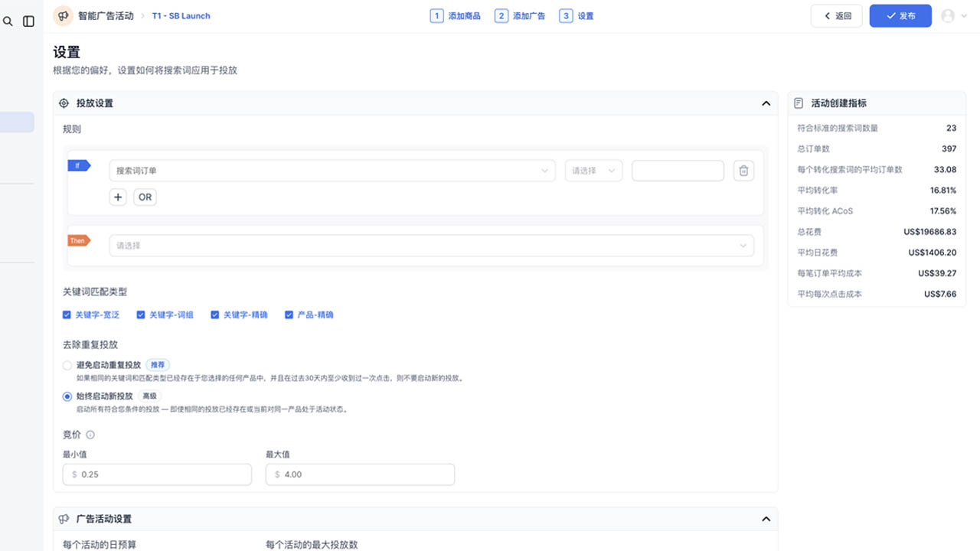The image size is (980, 551).
Task: Toggle the sidebar panel icon
Action: click(x=28, y=21)
